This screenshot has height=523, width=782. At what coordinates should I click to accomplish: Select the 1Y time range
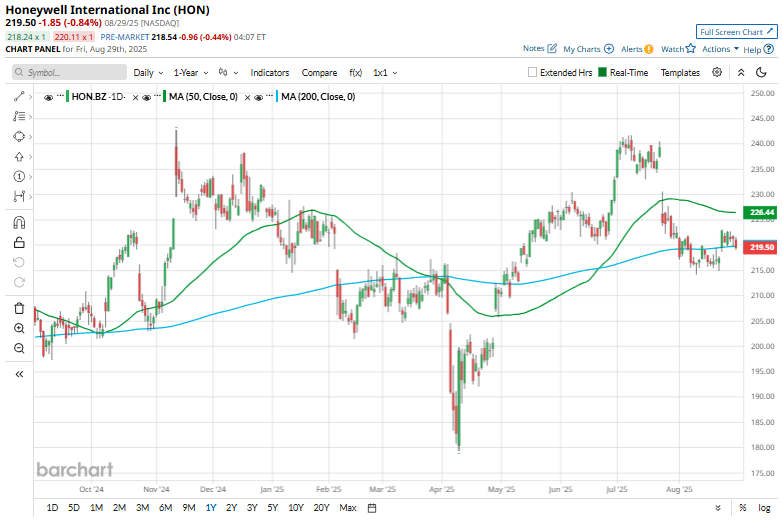coord(211,508)
